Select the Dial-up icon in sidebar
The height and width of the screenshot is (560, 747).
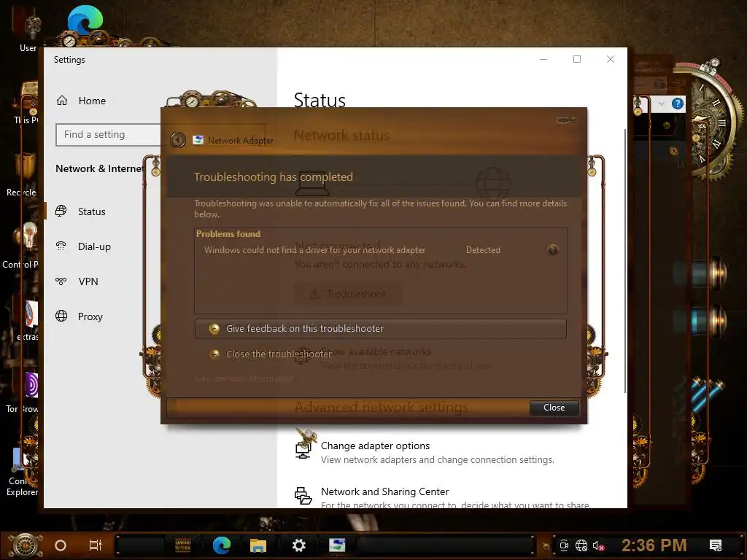(x=61, y=246)
